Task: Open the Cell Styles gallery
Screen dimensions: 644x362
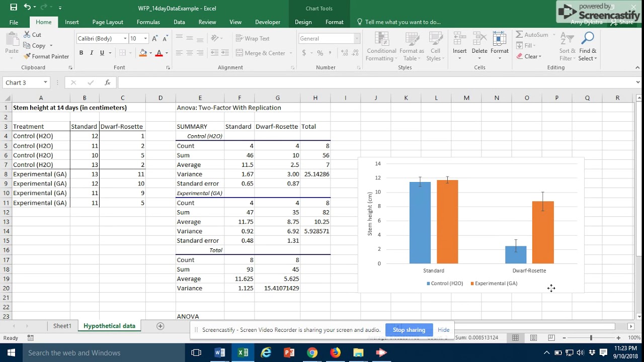Action: point(435,46)
